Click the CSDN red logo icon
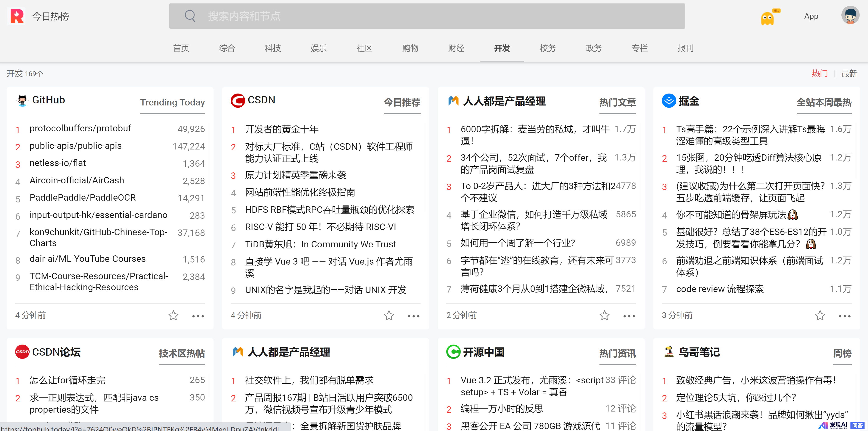This screenshot has height=431, width=868. (238, 100)
